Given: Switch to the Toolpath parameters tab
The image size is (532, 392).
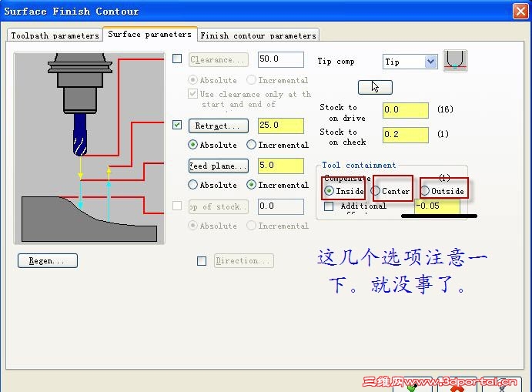Looking at the screenshot, I should point(55,35).
